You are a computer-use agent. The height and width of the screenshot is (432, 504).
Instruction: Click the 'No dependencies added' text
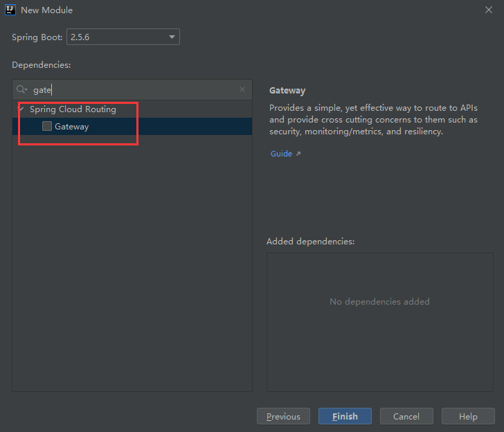point(379,302)
